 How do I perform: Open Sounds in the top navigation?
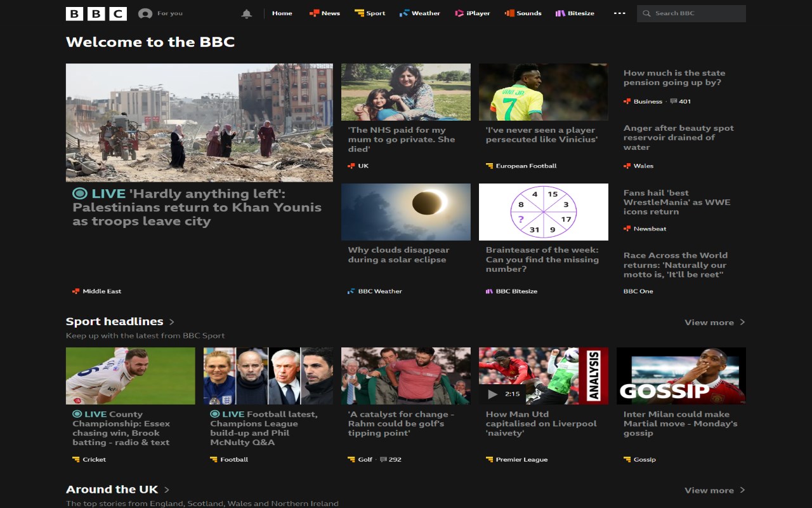(523, 13)
